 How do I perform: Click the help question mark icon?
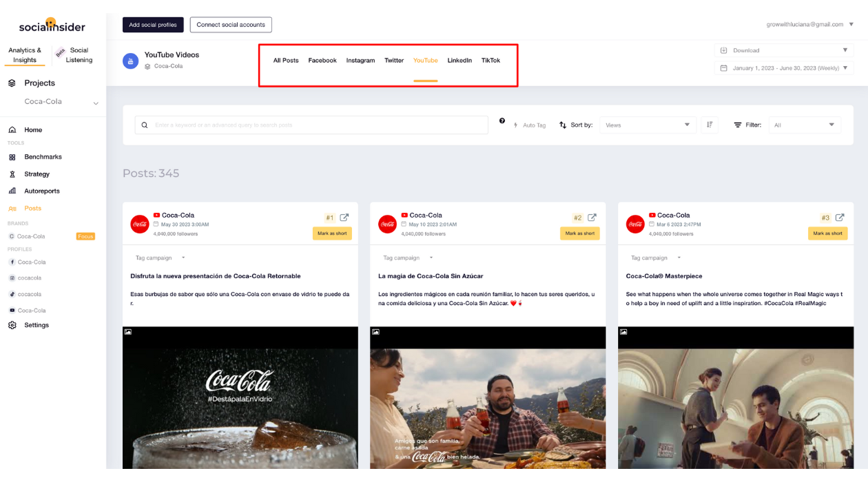(x=502, y=121)
